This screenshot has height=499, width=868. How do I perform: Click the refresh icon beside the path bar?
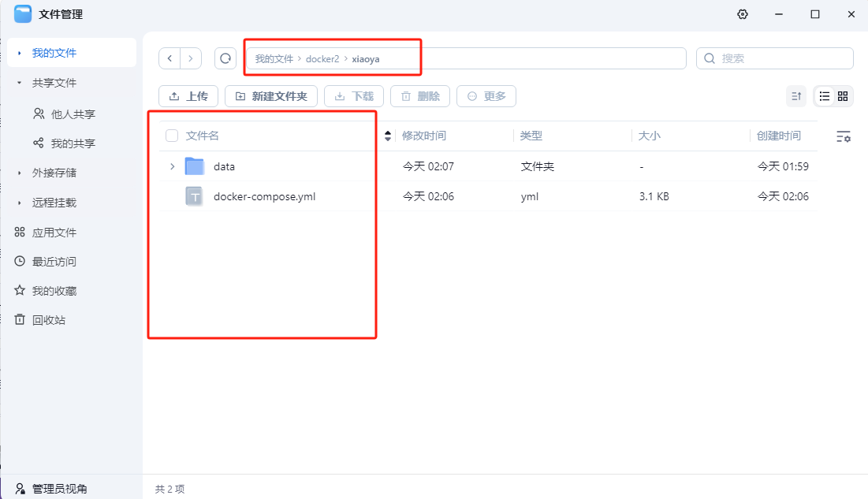(x=225, y=58)
